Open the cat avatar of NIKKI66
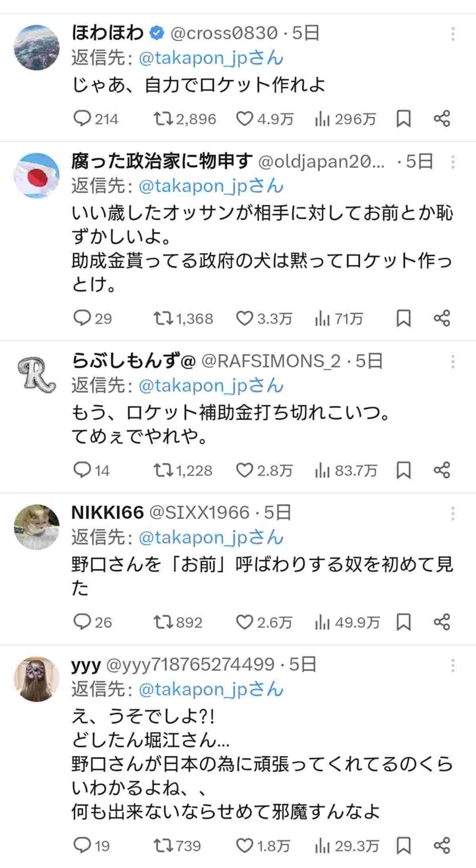476x868 pixels. coord(36,527)
